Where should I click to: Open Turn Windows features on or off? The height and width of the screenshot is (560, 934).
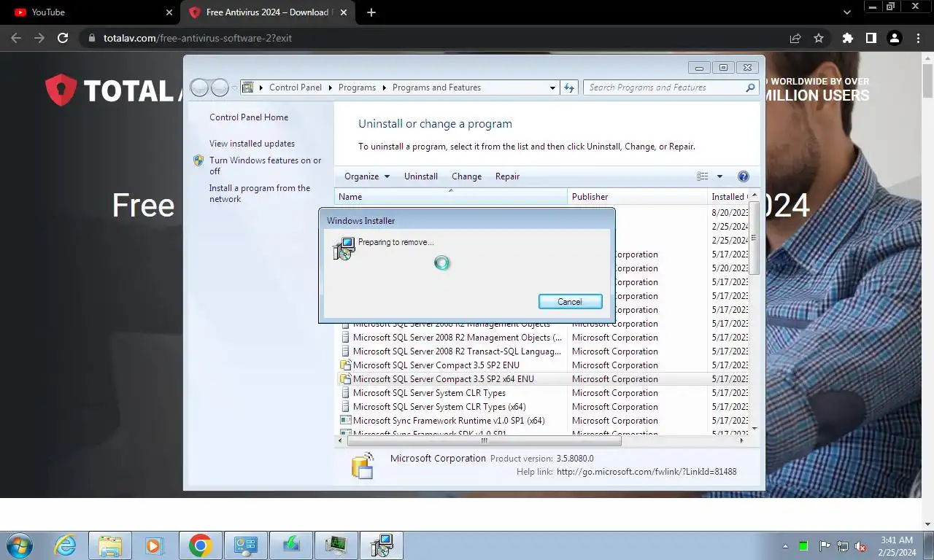coord(265,166)
